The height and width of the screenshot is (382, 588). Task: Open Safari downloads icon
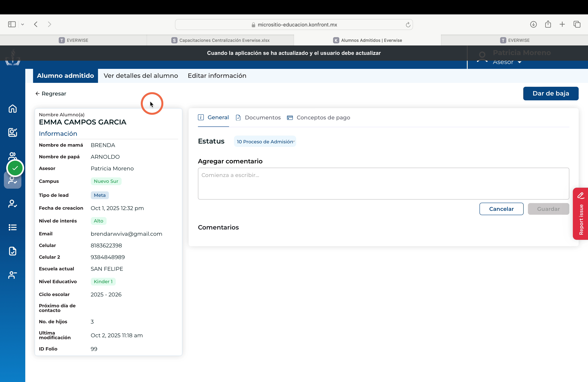point(533,24)
